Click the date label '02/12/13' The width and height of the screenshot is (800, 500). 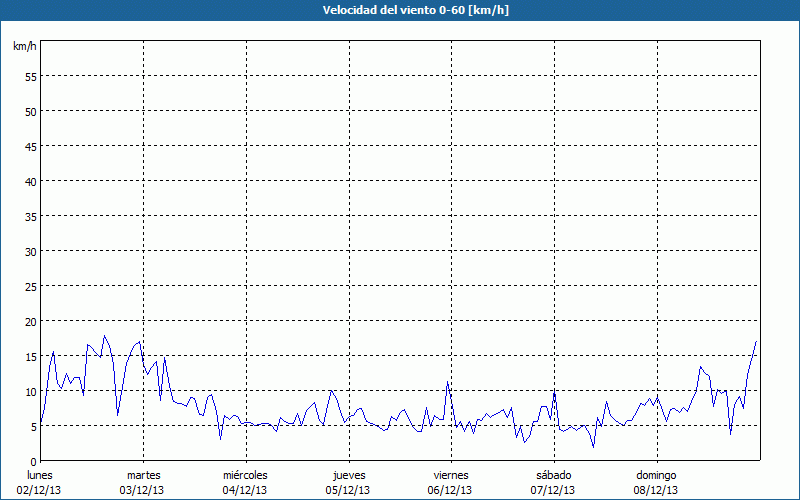coord(39,490)
